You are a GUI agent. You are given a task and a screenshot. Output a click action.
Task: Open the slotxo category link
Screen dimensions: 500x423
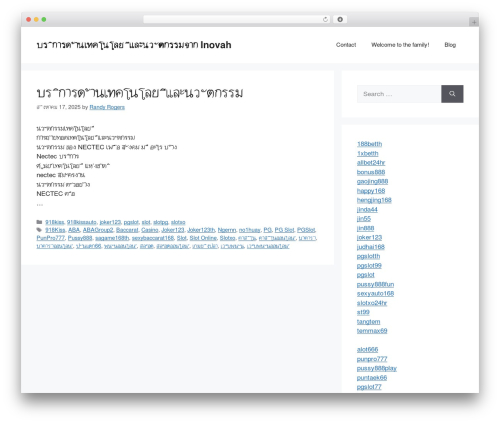click(x=178, y=222)
